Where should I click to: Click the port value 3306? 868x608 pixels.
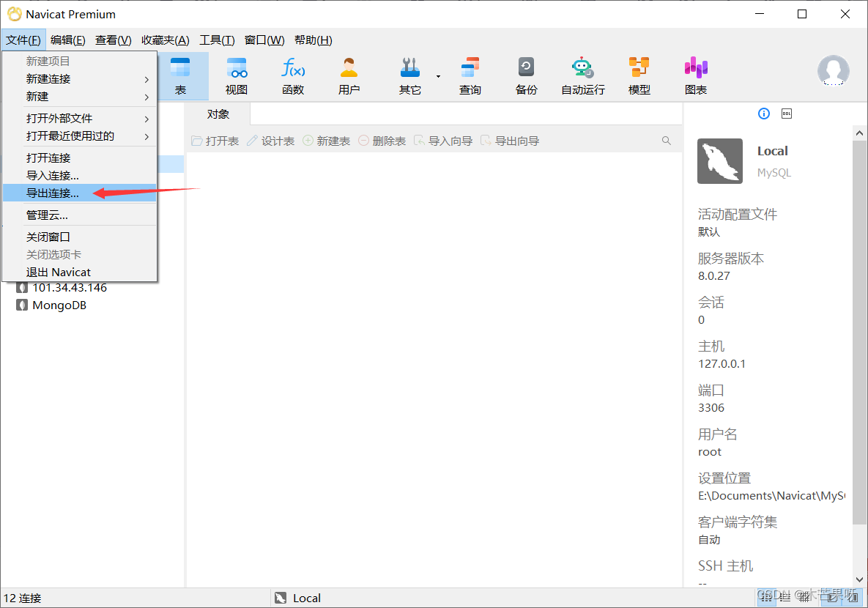pos(711,408)
